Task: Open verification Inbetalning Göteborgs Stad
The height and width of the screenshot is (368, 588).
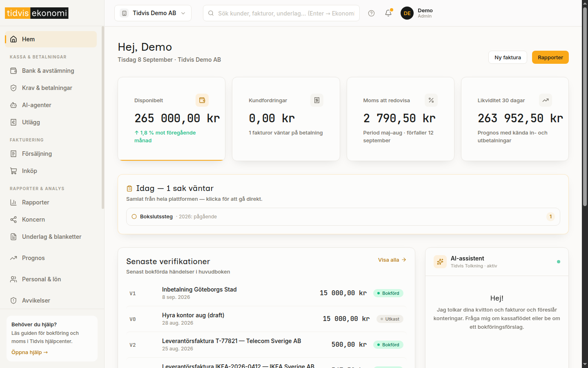Action: (x=266, y=293)
